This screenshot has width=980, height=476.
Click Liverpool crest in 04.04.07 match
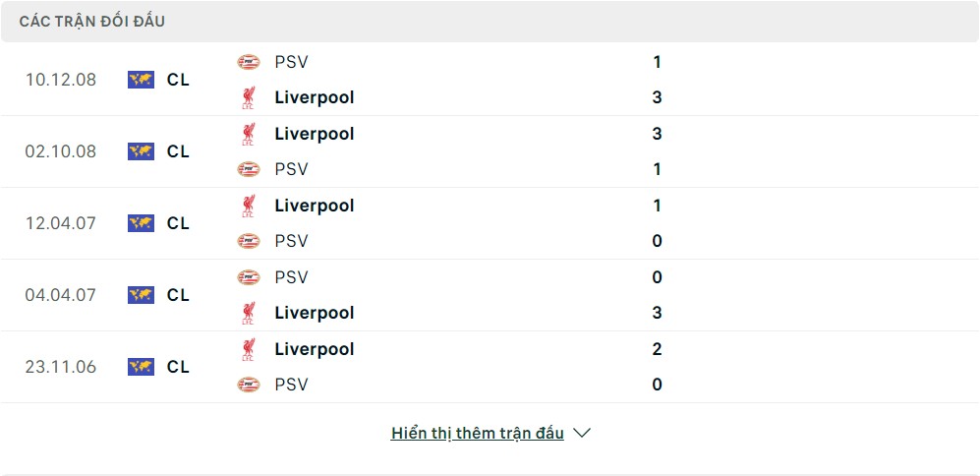248,313
